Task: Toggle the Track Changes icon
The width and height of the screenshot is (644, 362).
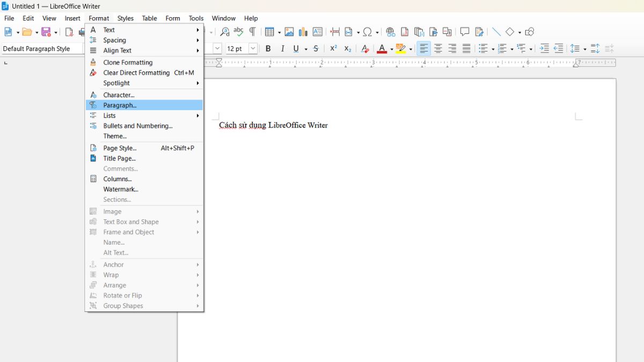Action: pyautogui.click(x=479, y=32)
